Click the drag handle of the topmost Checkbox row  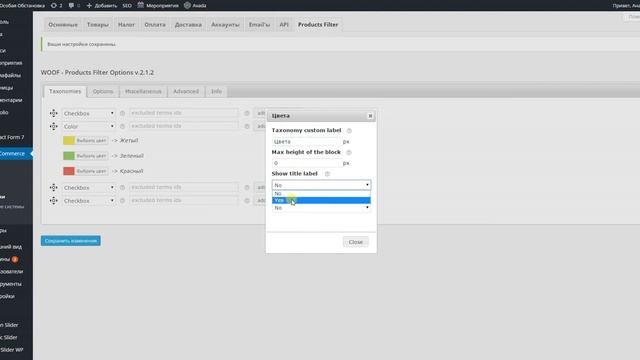(53, 113)
